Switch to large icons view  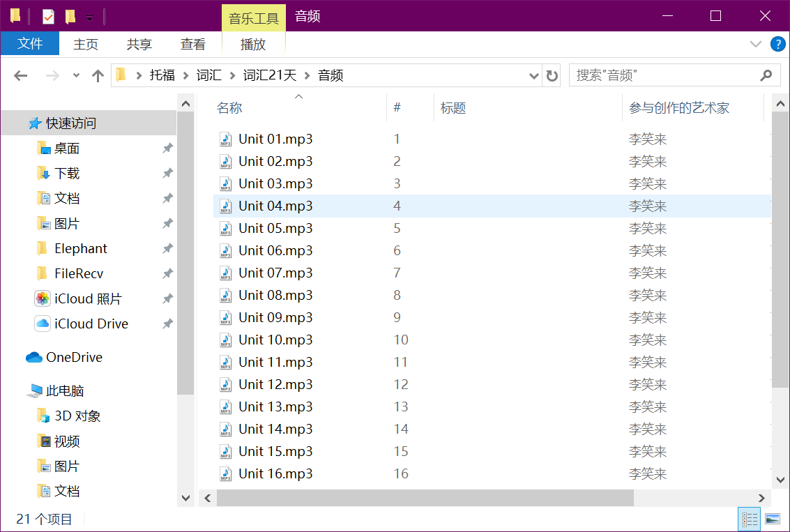(x=773, y=519)
